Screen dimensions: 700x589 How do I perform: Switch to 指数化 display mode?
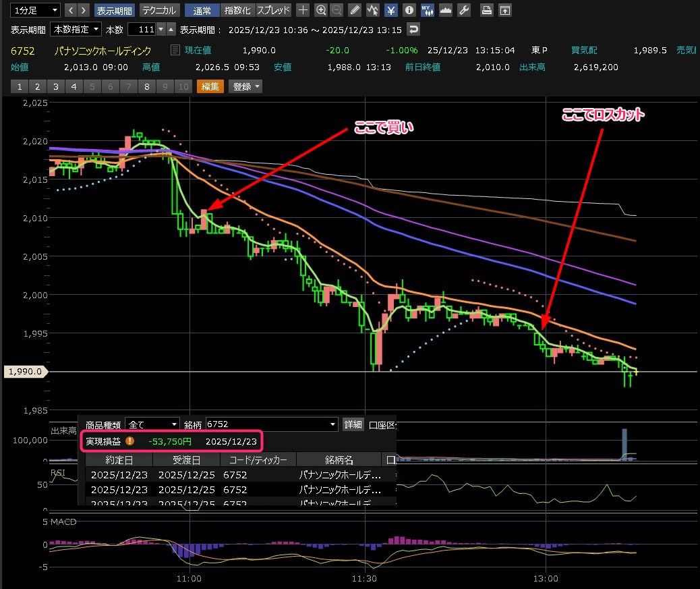tap(237, 10)
